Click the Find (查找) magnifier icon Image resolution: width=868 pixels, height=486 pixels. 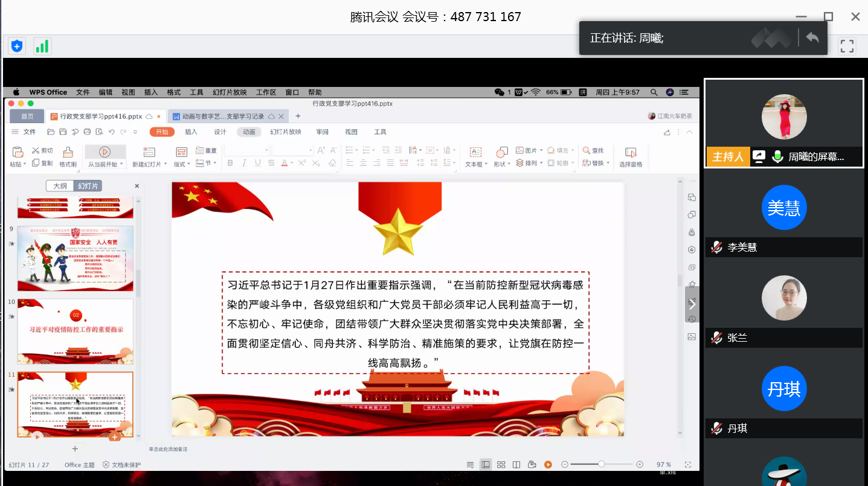(x=586, y=150)
